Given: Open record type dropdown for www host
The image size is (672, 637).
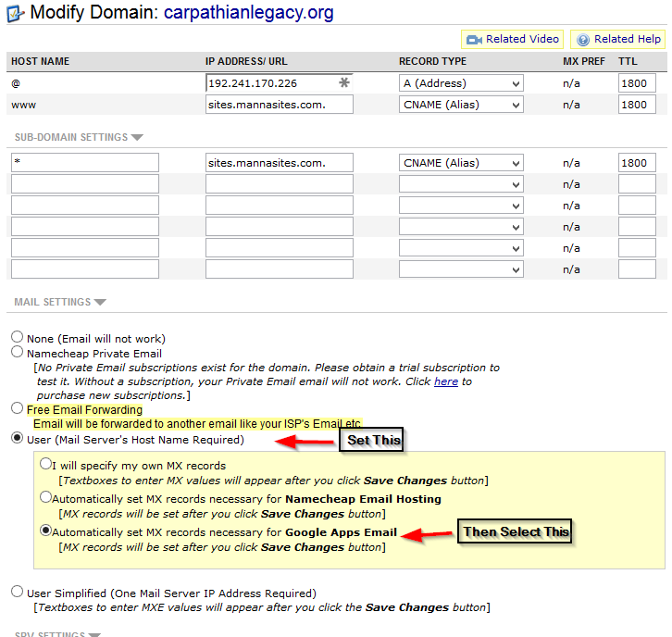Looking at the screenshot, I should pyautogui.click(x=461, y=105).
